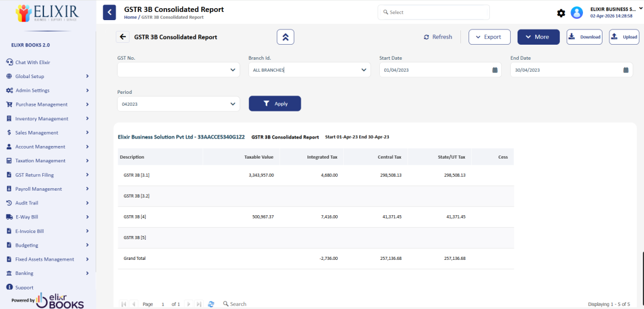Go to the next page of results
Viewport: 644px width, 309px height.
[189, 304]
